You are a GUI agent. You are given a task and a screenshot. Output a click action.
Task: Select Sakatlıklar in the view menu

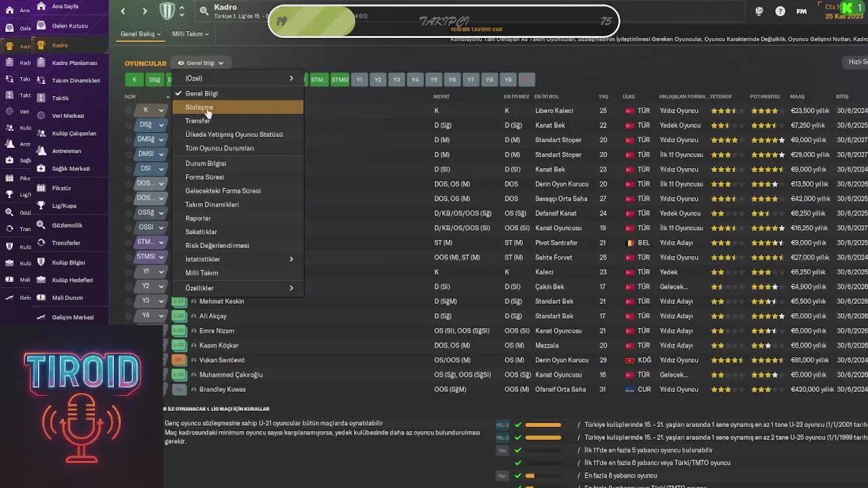click(237, 232)
